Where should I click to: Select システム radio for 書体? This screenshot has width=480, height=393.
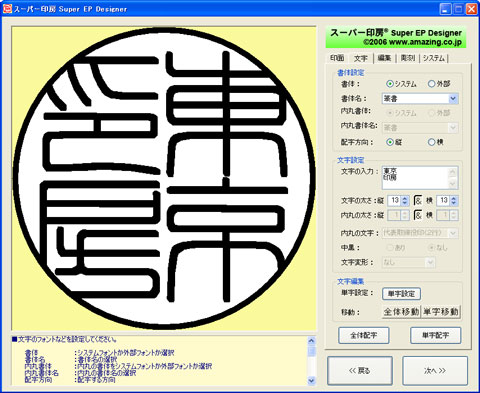(390, 84)
